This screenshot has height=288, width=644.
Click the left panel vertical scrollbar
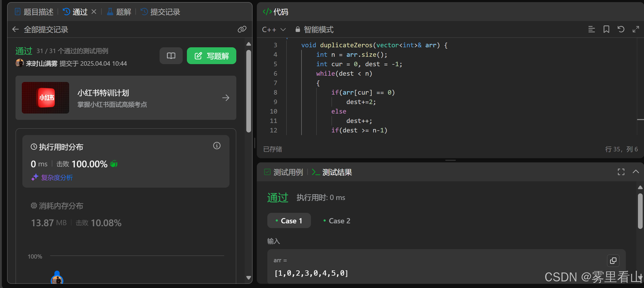pos(248,91)
